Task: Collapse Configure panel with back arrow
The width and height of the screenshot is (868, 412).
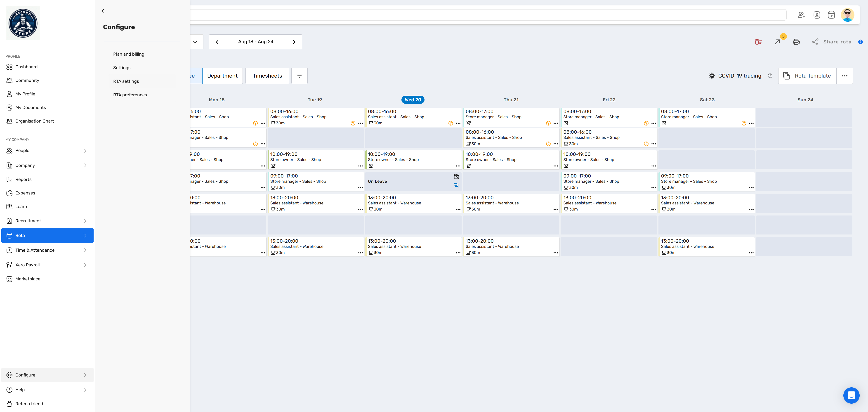Action: point(103,11)
